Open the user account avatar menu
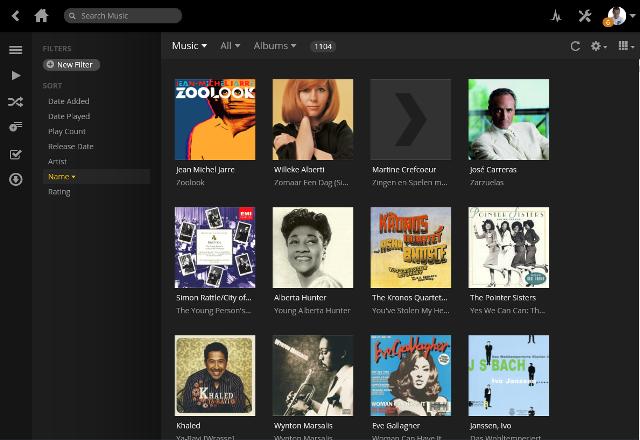This screenshot has height=440, width=640. pos(617,16)
